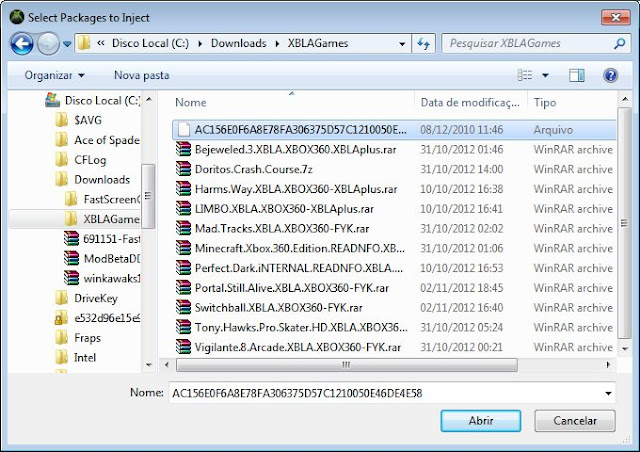Screen dimensions: 640x452
Task: Click WinRAR icon of Switchball.XBLA file
Action: (184, 308)
